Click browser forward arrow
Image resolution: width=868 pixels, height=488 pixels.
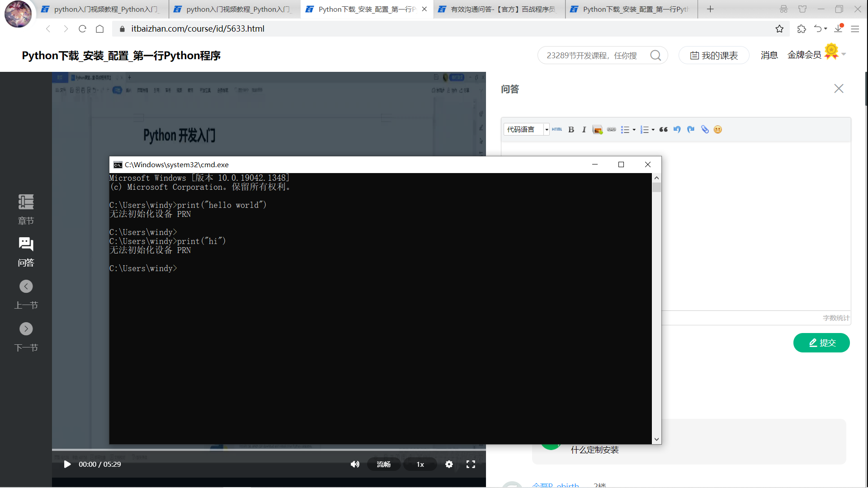pyautogui.click(x=66, y=28)
